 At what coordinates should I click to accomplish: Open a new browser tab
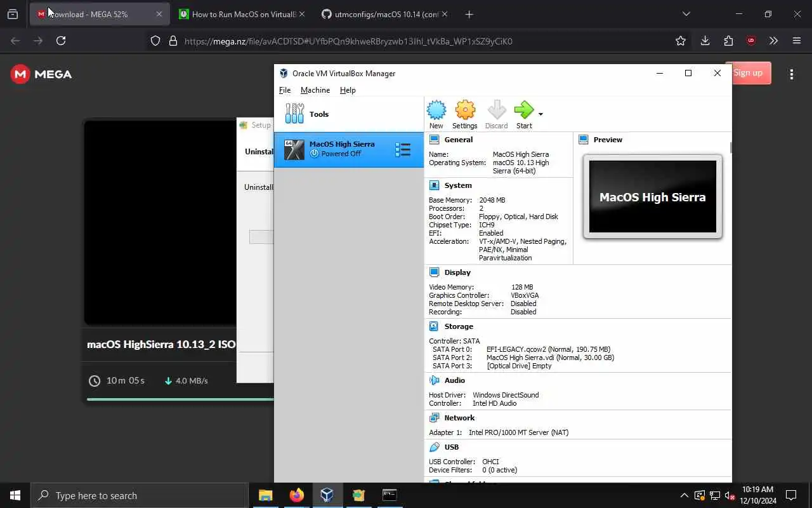coord(469,14)
